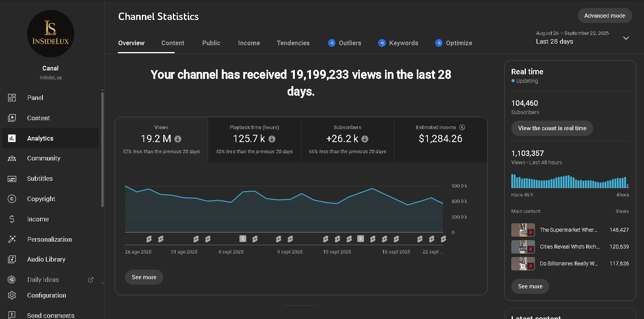Open Personalization magic wand icon
This screenshot has width=644, height=319.
click(x=12, y=239)
